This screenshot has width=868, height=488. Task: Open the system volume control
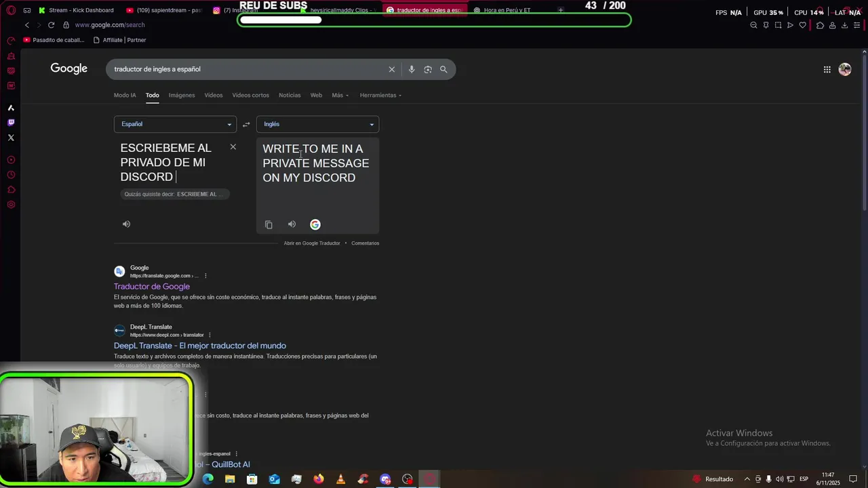[x=779, y=479]
